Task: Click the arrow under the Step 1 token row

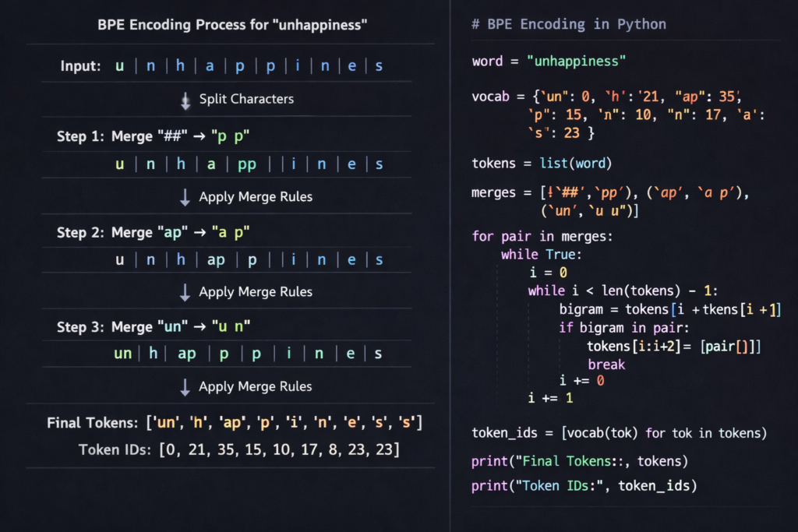Action: [x=185, y=197]
